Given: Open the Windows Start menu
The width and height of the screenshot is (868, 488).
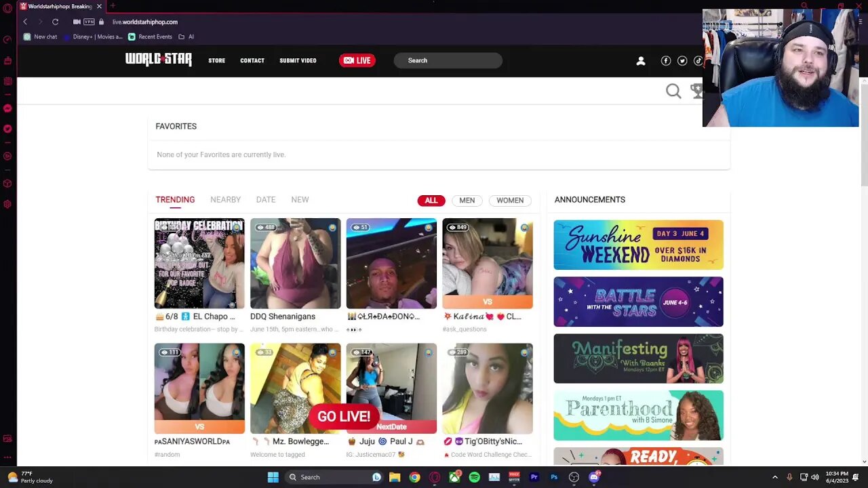Looking at the screenshot, I should point(273,477).
